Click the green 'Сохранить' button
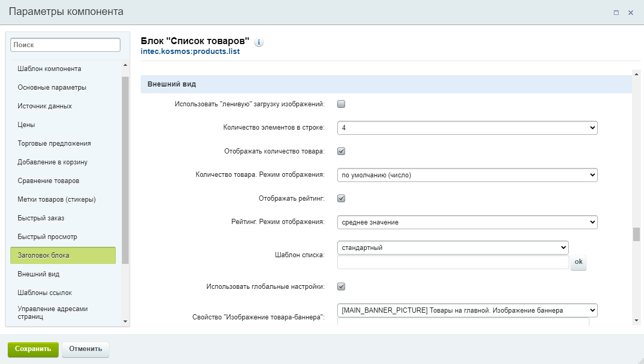Screen dimensions: 644x364 pyautogui.click(x=33, y=349)
